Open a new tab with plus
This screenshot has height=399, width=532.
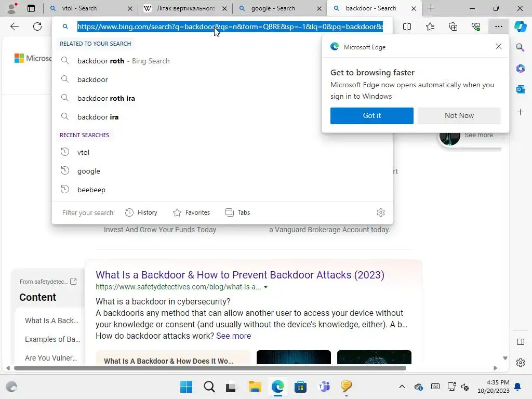431,8
